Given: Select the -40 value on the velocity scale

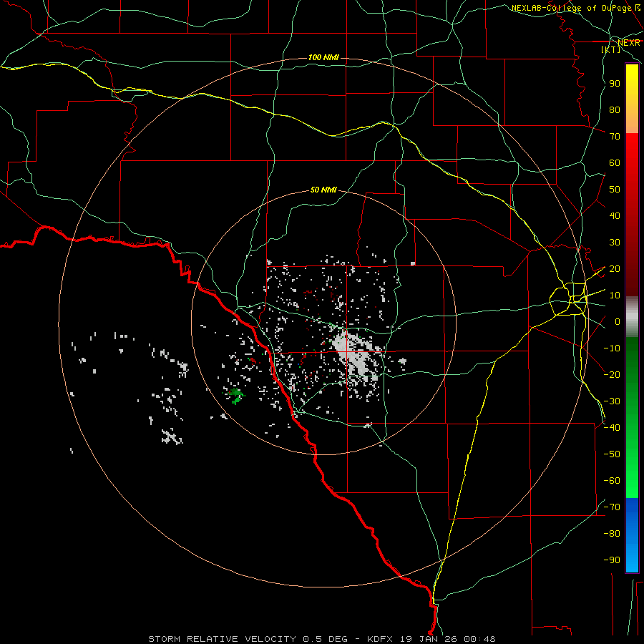Looking at the screenshot, I should click(612, 428).
